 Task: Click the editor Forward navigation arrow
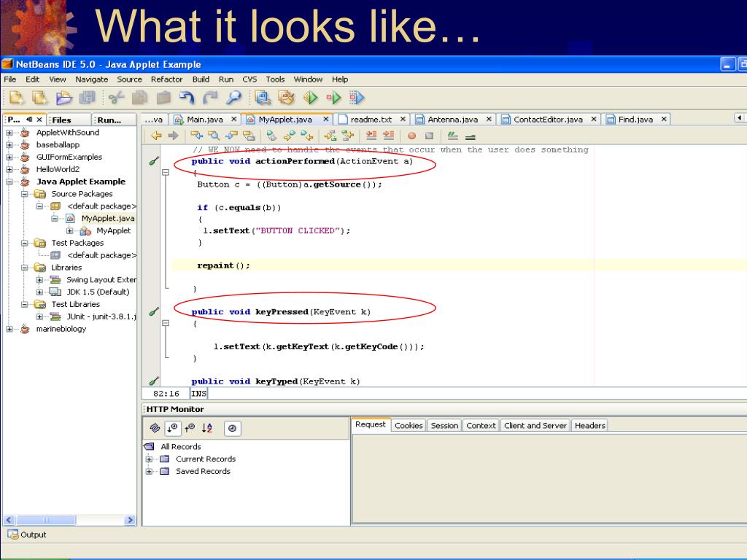pos(174,136)
